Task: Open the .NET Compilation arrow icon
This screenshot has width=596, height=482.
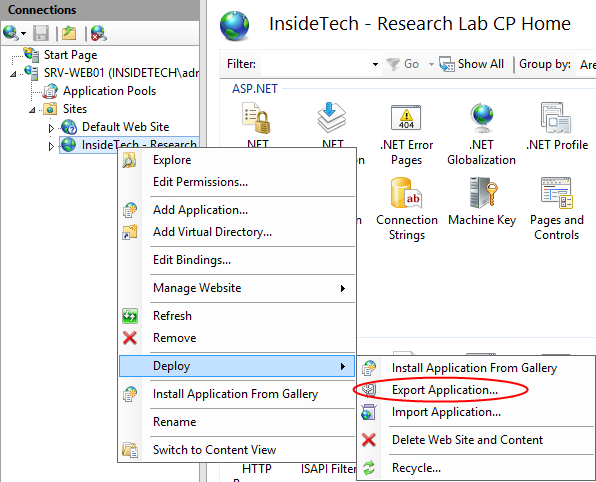Action: click(x=331, y=117)
